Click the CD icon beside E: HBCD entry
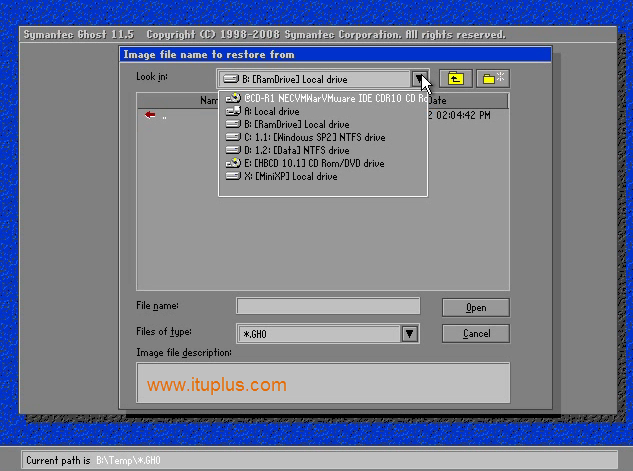The height and width of the screenshot is (471, 633). [x=233, y=163]
